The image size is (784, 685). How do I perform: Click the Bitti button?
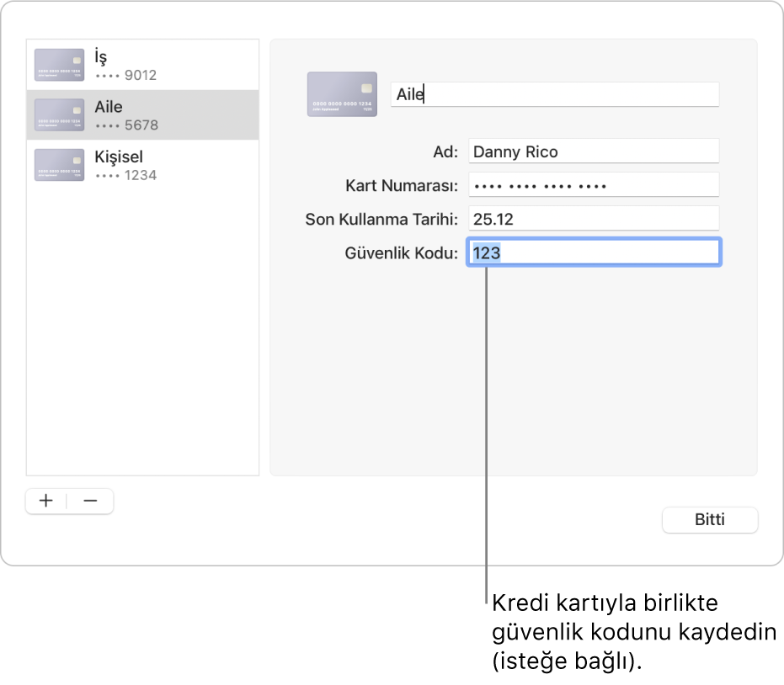(x=710, y=520)
